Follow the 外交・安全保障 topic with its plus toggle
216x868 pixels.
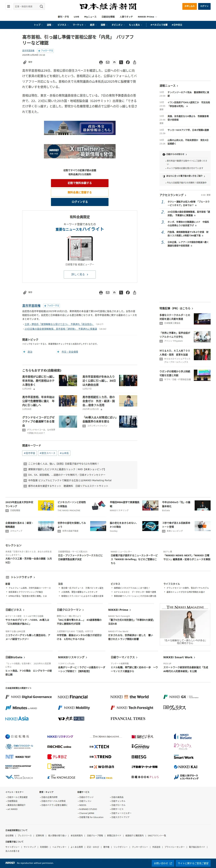pos(58,352)
